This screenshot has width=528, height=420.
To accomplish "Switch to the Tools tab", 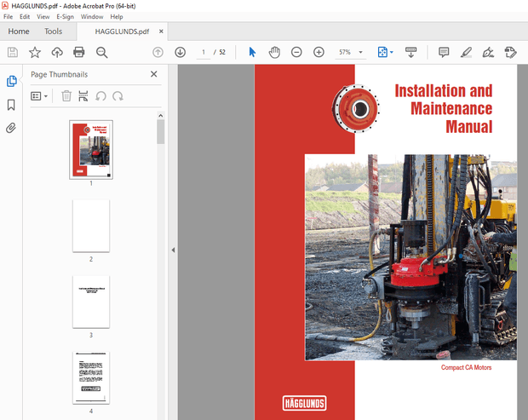I will tap(53, 32).
